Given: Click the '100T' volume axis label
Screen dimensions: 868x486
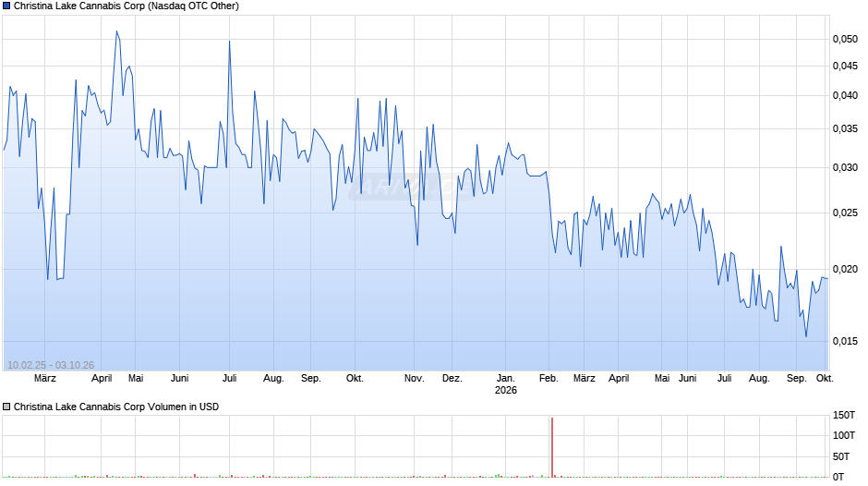Looking at the screenshot, I should click(844, 435).
